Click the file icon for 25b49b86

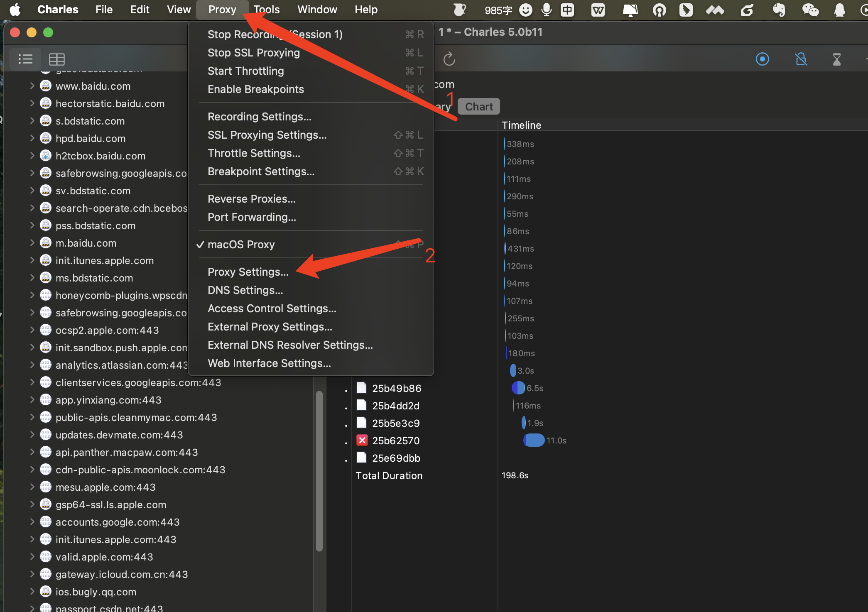tap(362, 388)
